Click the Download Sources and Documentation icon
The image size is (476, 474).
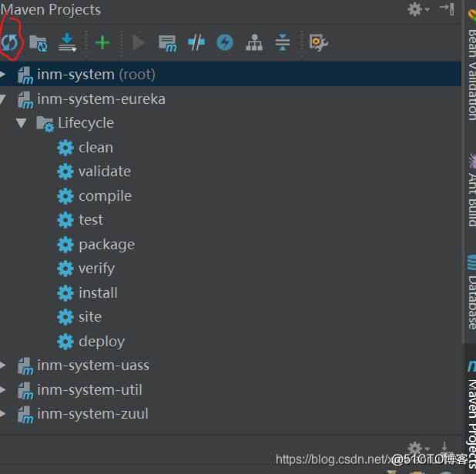tap(68, 43)
